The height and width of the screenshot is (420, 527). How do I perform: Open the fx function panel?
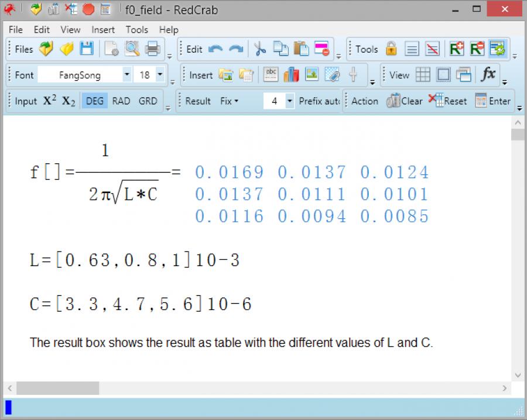pos(488,74)
